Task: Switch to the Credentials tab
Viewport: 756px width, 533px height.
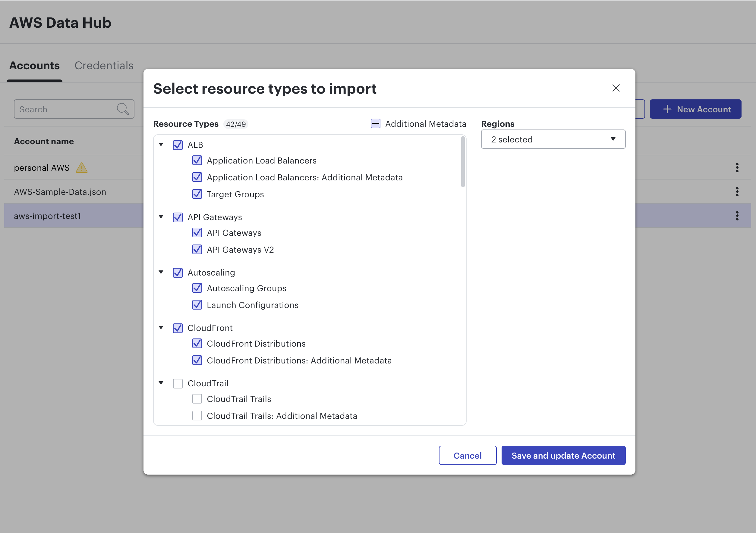Action: tap(104, 65)
